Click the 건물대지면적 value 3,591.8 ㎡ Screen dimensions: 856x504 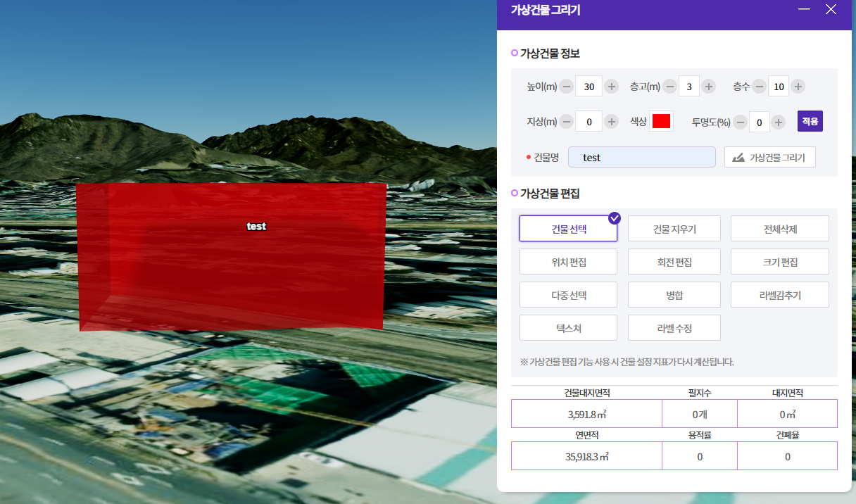click(x=586, y=414)
